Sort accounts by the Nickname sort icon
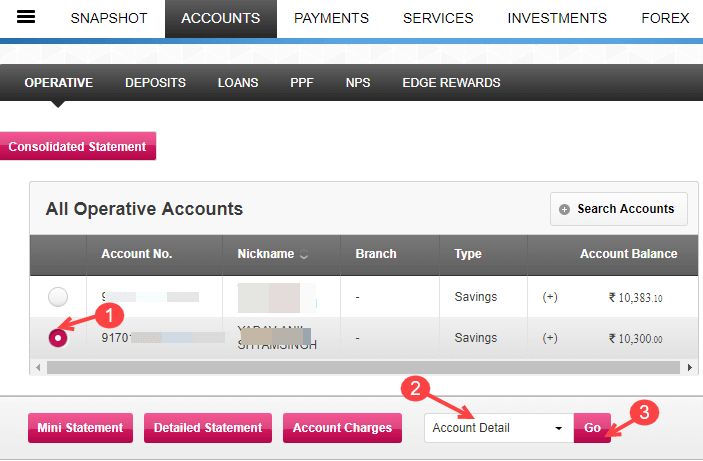This screenshot has height=461, width=703. click(304, 254)
